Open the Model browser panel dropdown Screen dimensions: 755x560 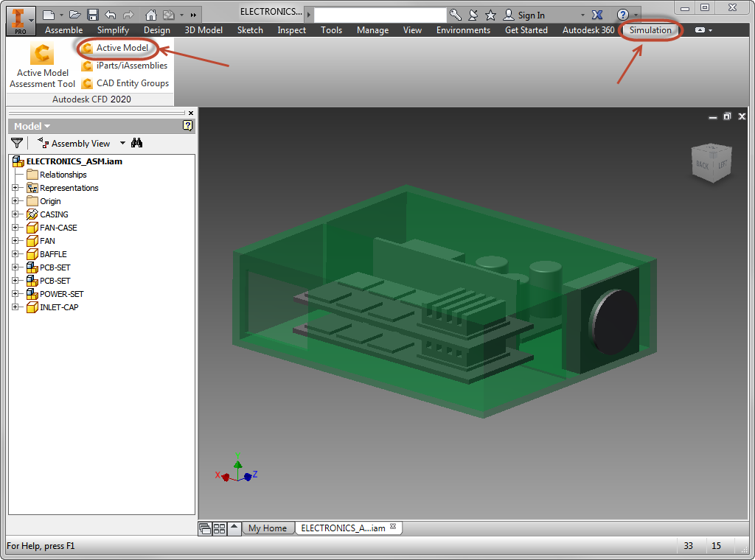click(x=32, y=126)
